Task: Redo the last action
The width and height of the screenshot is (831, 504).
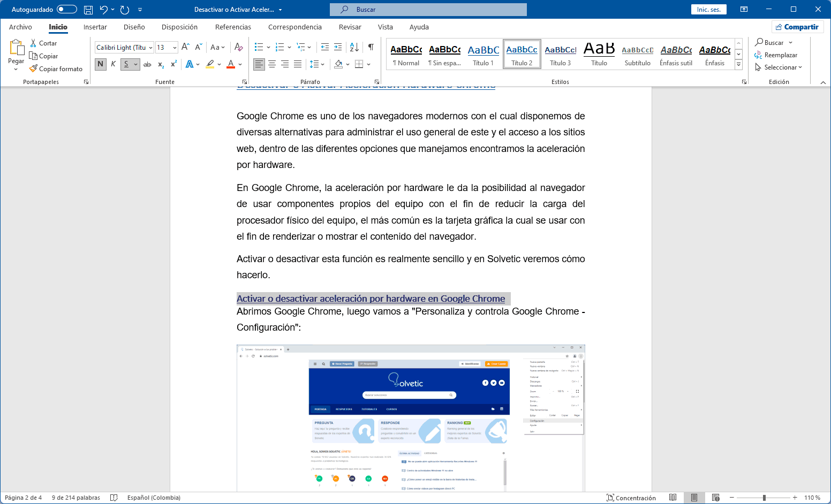Action: tap(125, 10)
